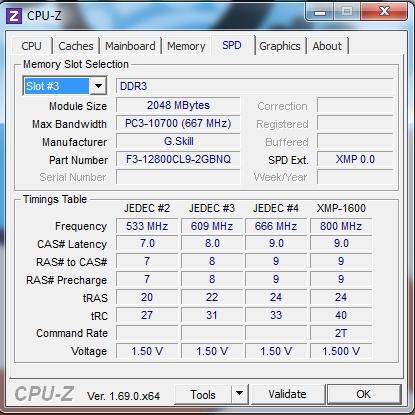Image resolution: width=415 pixels, height=415 pixels.
Task: Click the Validate button
Action: (x=287, y=394)
